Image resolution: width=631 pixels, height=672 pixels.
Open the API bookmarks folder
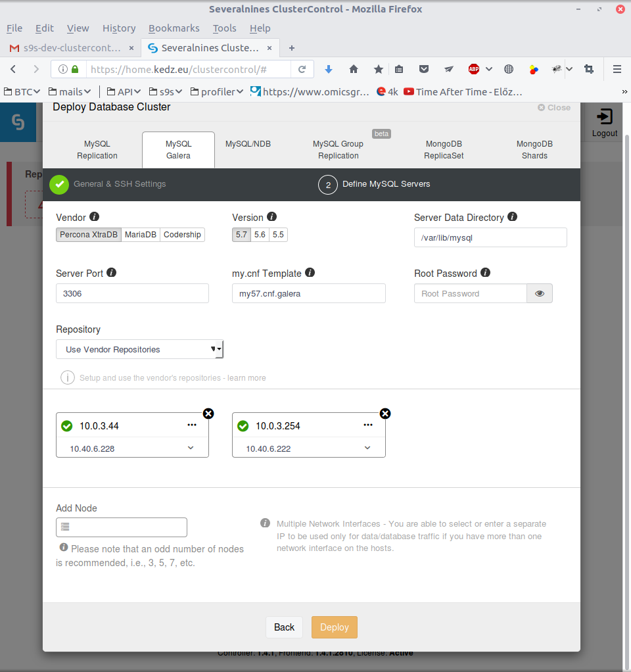[x=124, y=91]
